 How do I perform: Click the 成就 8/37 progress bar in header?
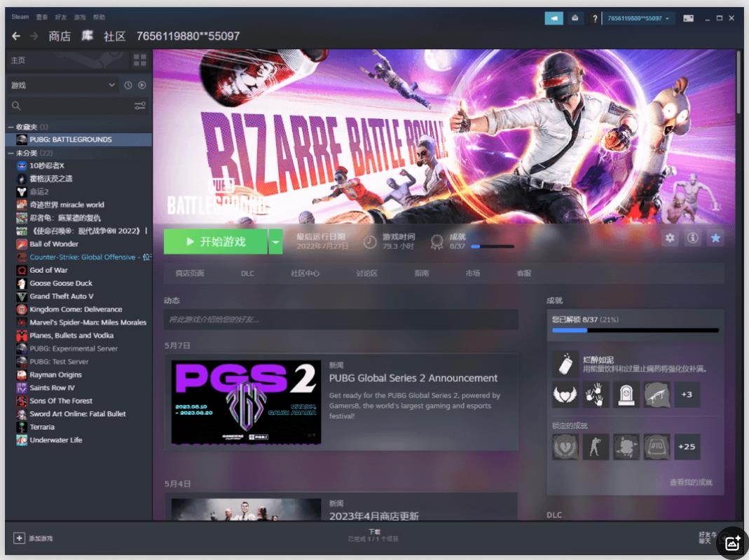click(493, 247)
